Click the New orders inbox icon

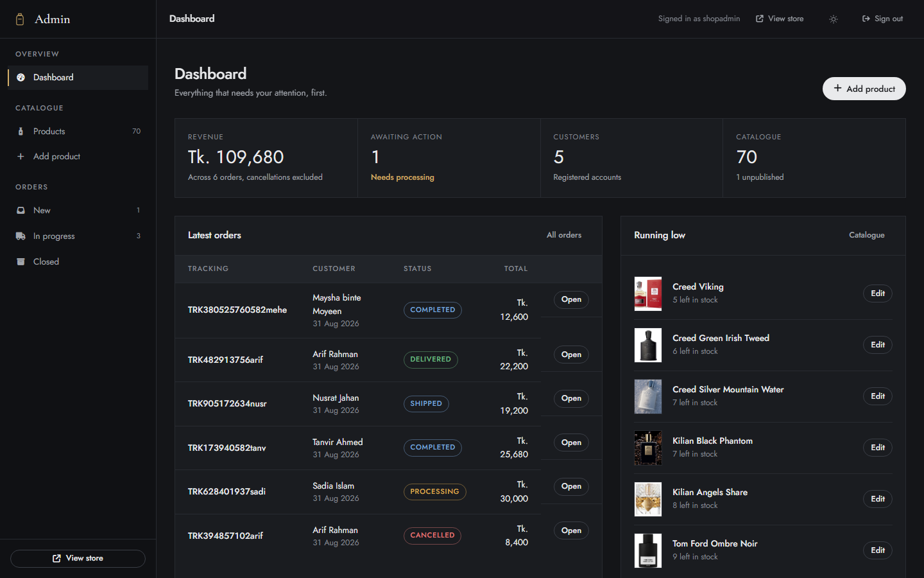21,210
